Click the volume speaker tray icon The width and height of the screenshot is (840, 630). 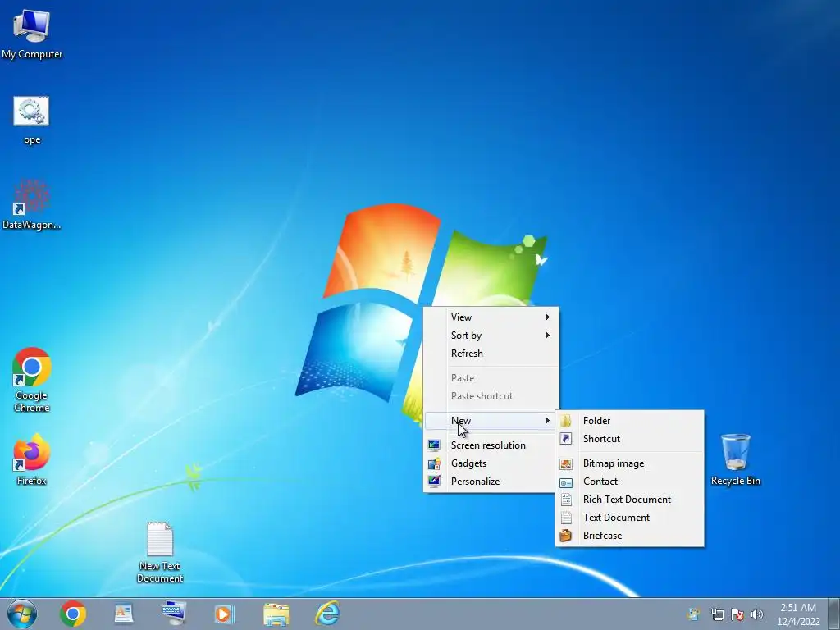tap(757, 614)
